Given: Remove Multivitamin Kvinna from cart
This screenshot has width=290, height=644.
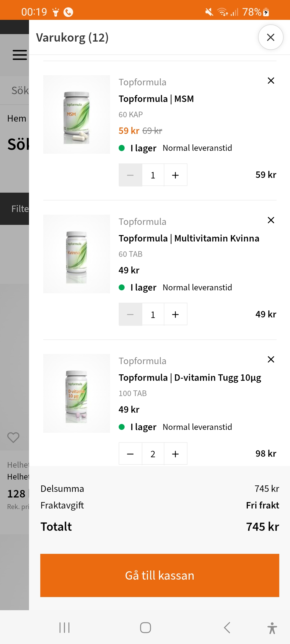Looking at the screenshot, I should click(x=271, y=220).
